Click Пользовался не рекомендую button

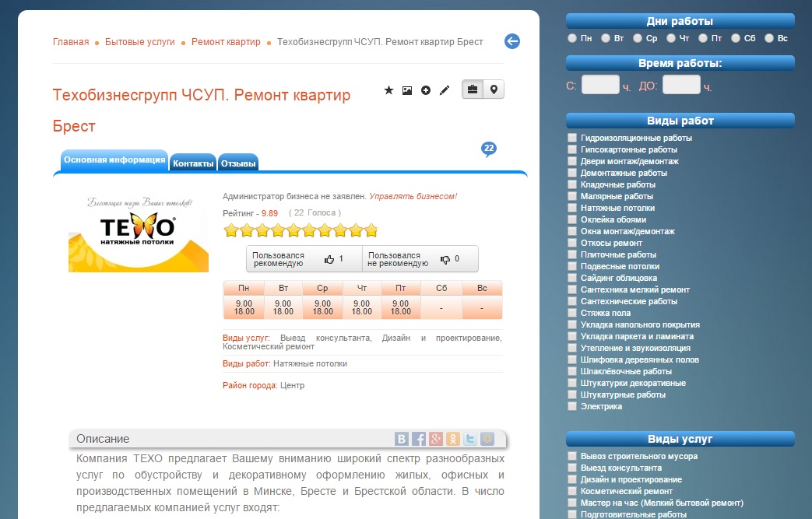pyautogui.click(x=420, y=259)
